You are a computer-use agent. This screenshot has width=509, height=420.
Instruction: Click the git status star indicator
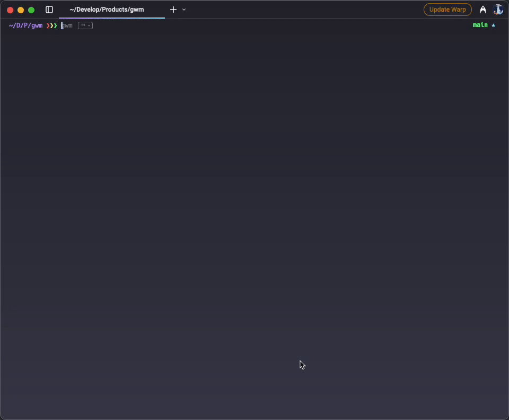494,25
